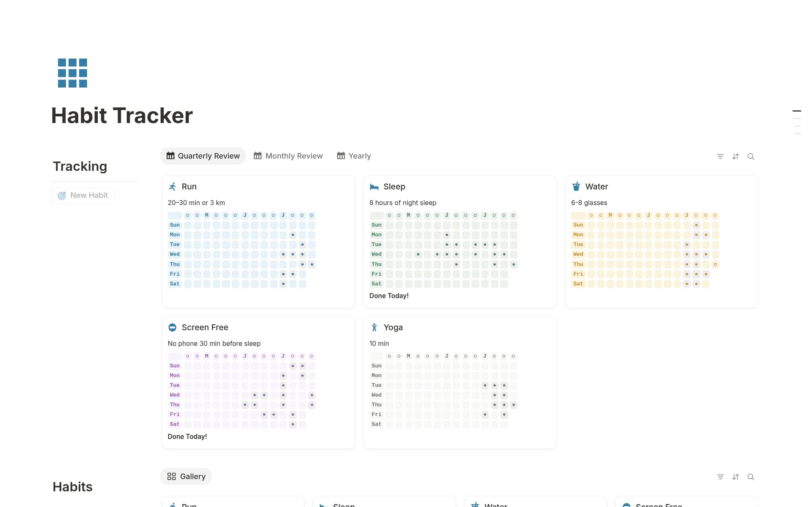Click the filter icon next to the Habits gallery
The width and height of the screenshot is (812, 507).
click(x=720, y=477)
